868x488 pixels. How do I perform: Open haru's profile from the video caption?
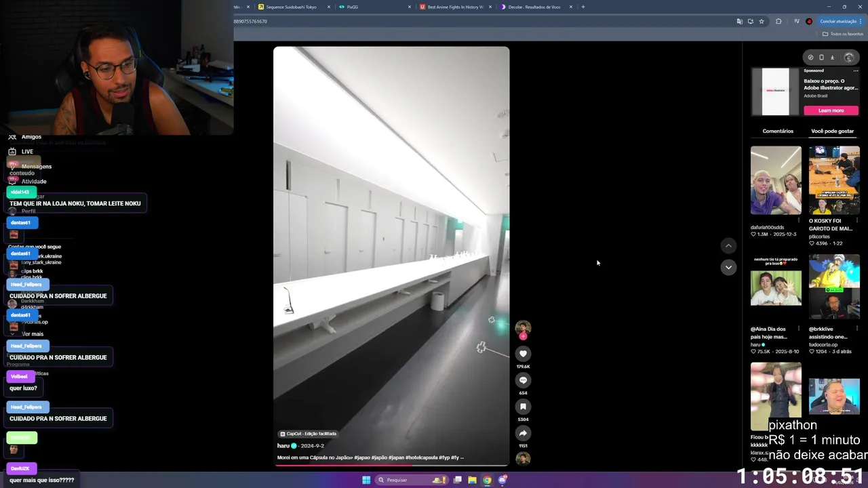pos(283,446)
